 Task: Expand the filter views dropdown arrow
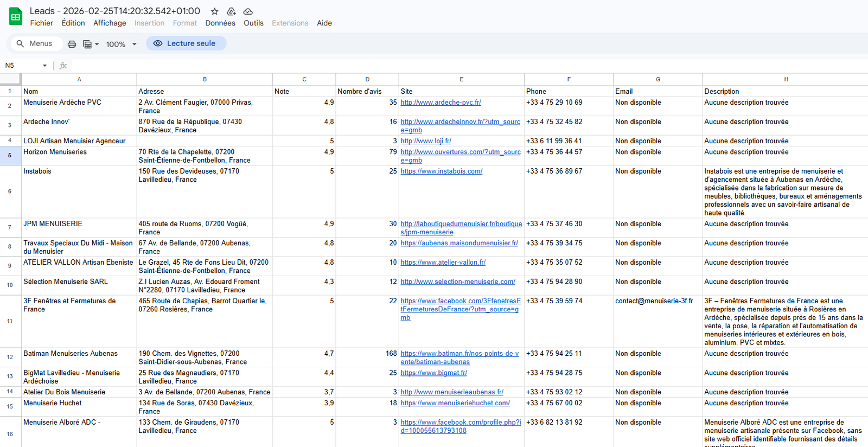pyautogui.click(x=97, y=44)
